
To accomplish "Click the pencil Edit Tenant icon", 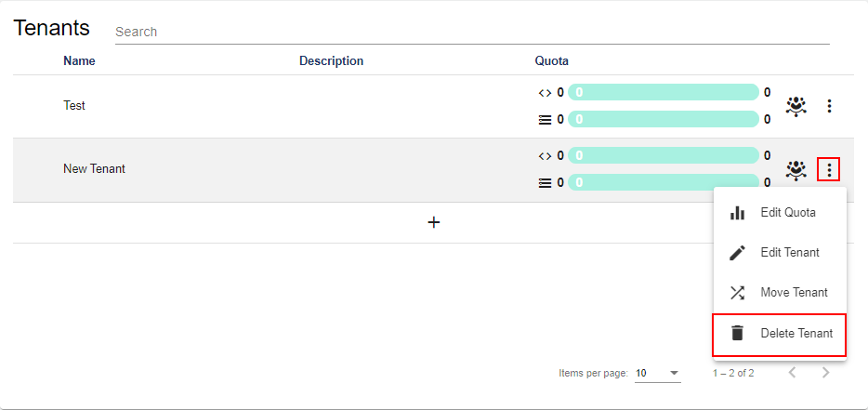I will point(737,253).
